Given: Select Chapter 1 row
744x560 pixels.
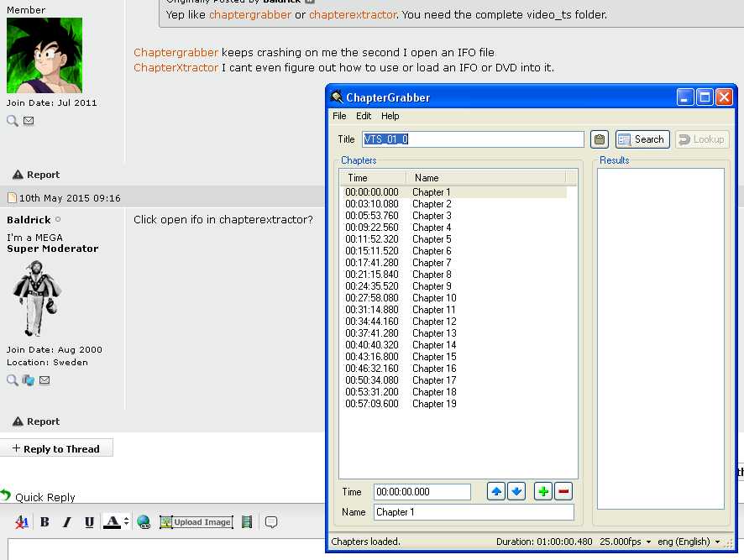Looking at the screenshot, I should [454, 192].
